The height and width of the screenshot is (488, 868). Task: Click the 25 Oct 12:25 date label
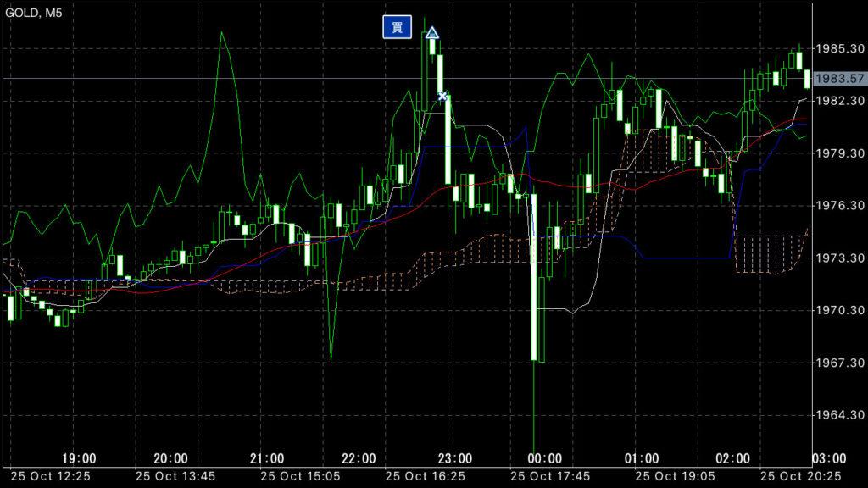point(50,476)
